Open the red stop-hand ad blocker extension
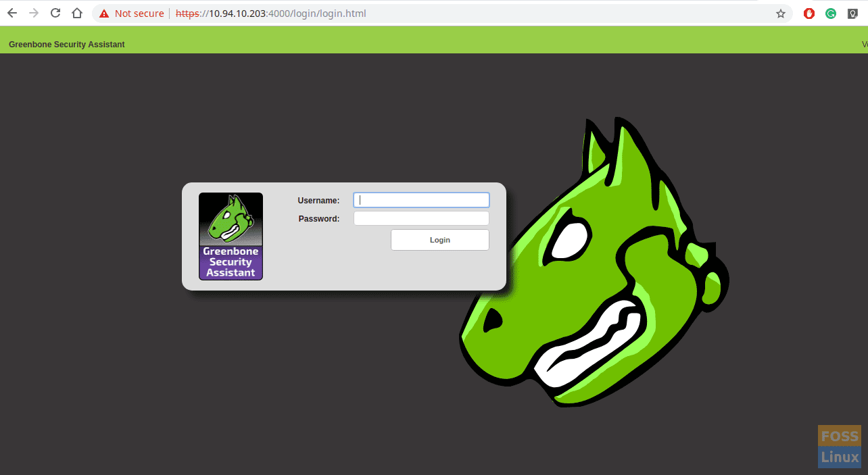868x475 pixels. click(x=809, y=14)
